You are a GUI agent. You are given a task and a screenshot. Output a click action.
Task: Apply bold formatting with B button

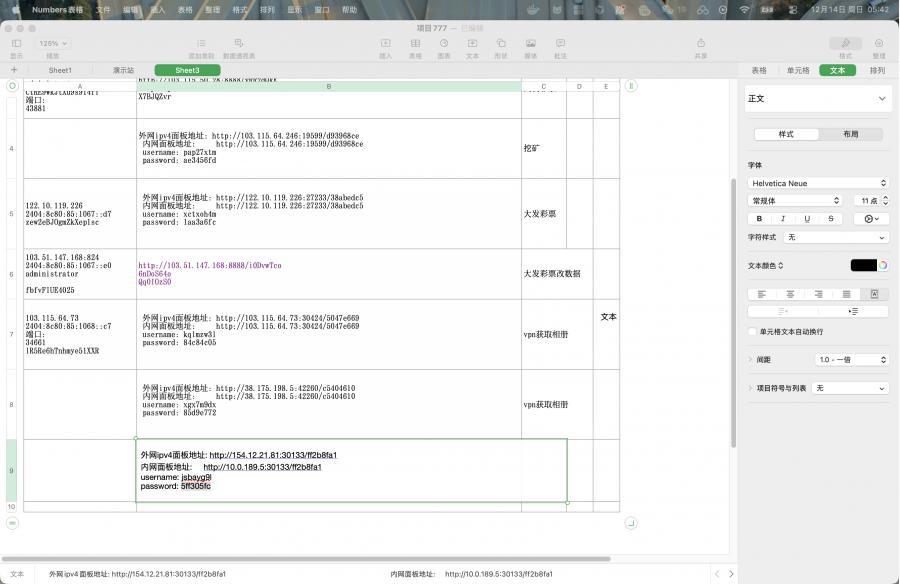point(759,218)
